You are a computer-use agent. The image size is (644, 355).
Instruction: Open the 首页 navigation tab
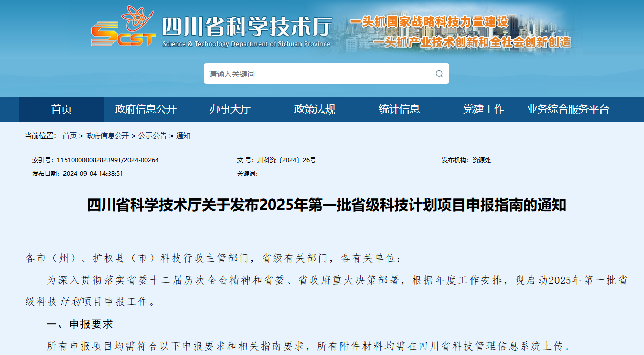click(61, 109)
